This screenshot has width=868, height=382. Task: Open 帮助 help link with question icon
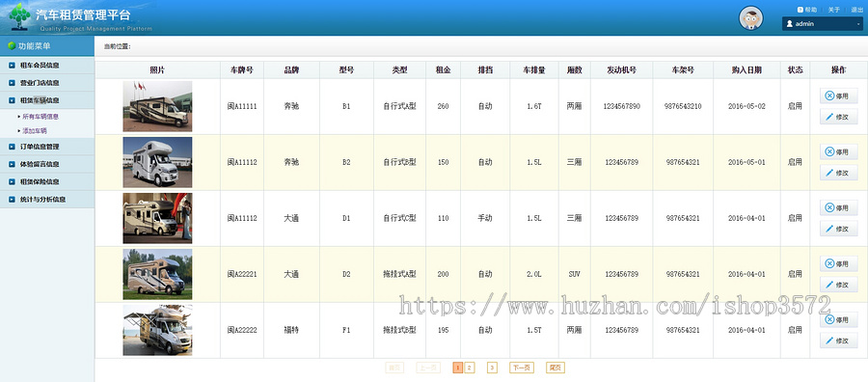pyautogui.click(x=807, y=10)
